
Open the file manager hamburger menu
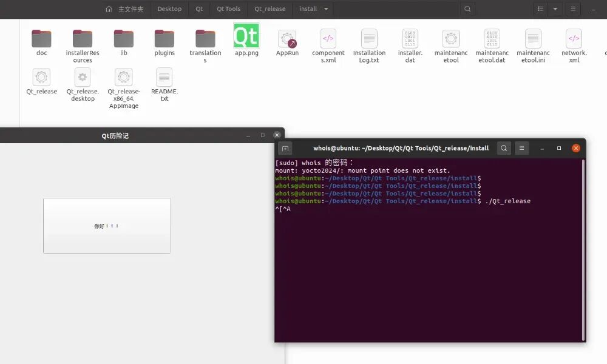pyautogui.click(x=573, y=9)
